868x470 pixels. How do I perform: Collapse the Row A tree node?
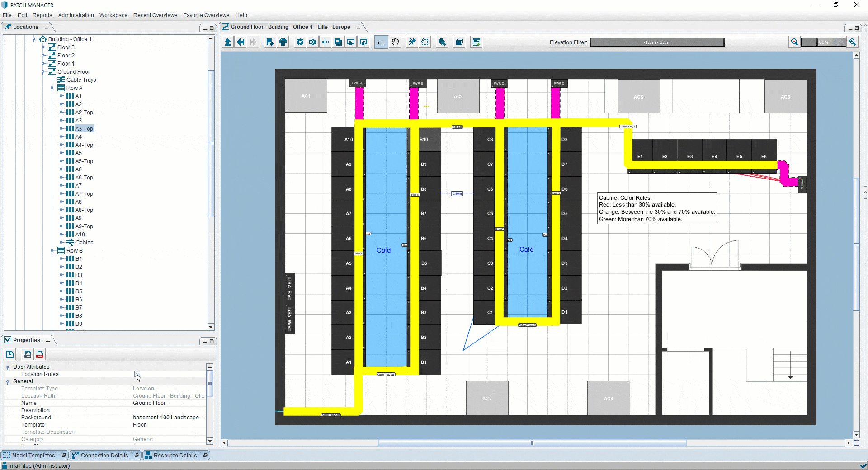pos(52,88)
